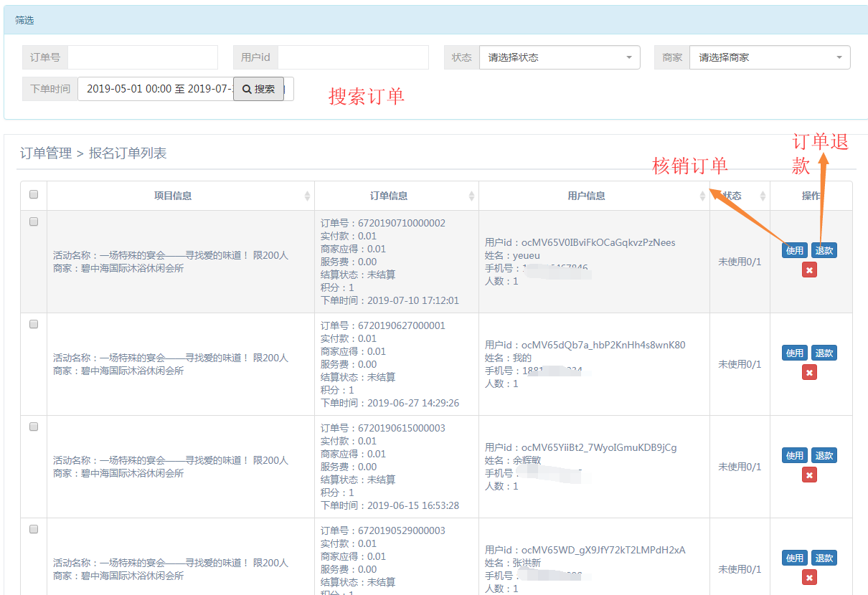This screenshot has height=595, width=868.
Task: Click 退款 for order 6720190529000003
Action: click(824, 558)
